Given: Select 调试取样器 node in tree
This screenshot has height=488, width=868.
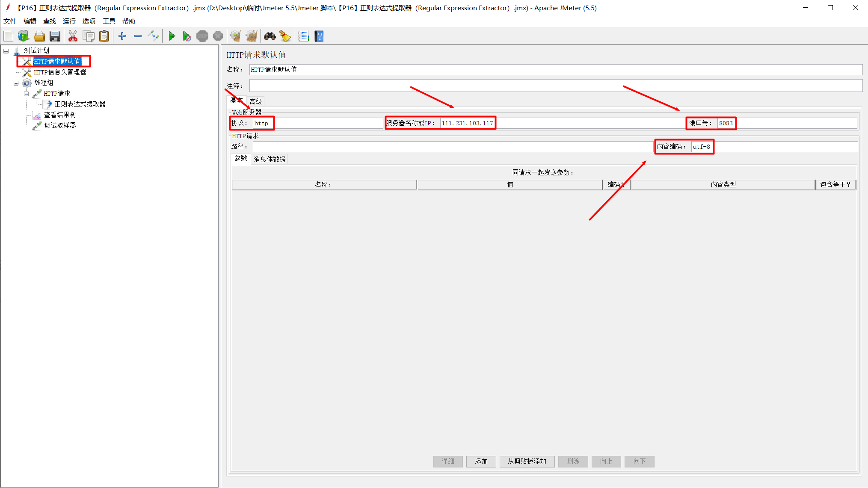Looking at the screenshot, I should (x=60, y=125).
